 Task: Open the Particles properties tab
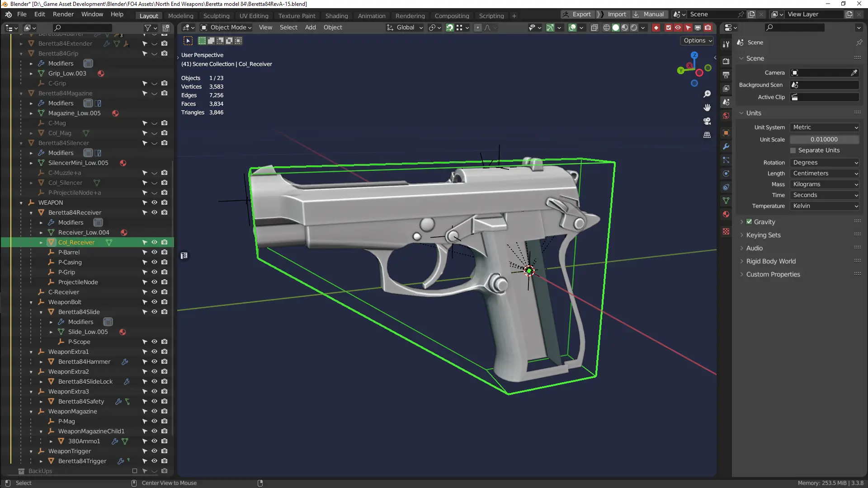(726, 160)
